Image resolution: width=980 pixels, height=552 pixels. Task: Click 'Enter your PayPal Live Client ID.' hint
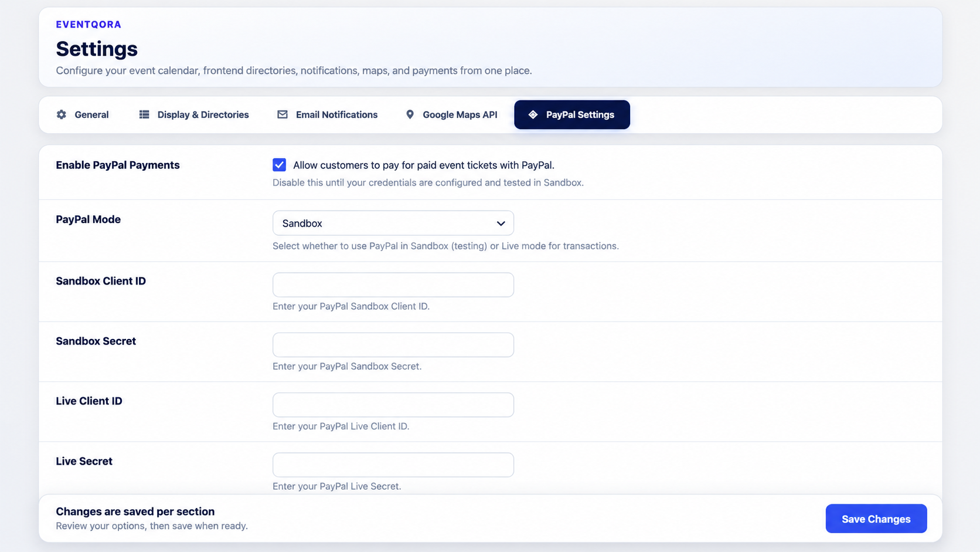click(341, 426)
